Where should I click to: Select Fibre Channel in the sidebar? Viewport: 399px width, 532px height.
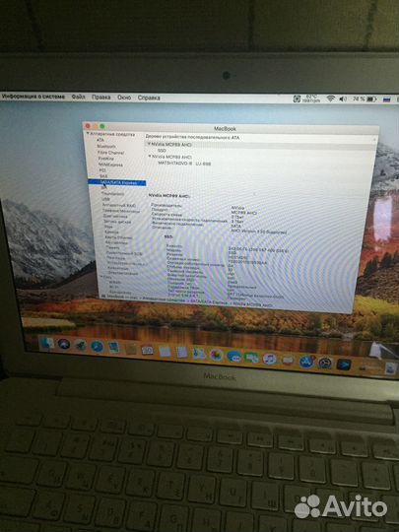tap(110, 153)
